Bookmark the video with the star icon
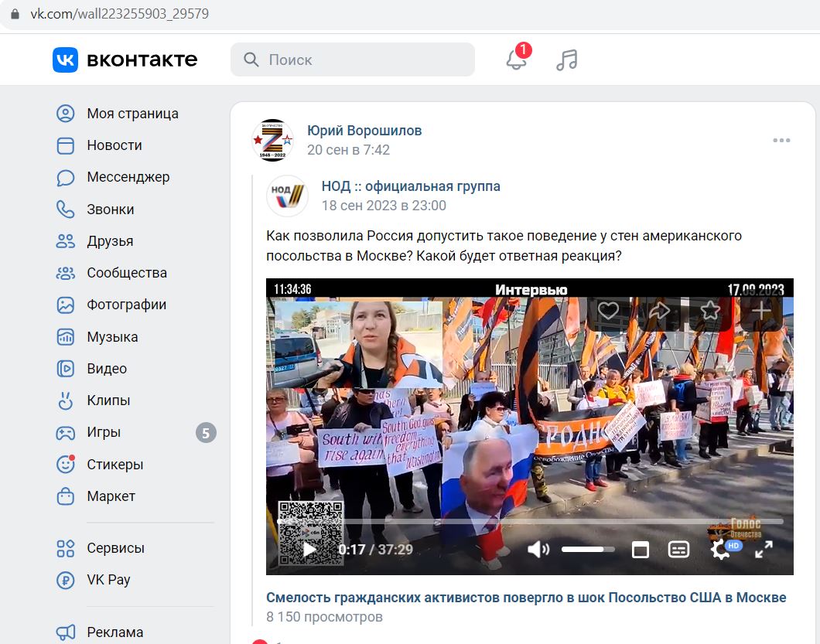Screen dimensions: 820x644 tap(709, 311)
